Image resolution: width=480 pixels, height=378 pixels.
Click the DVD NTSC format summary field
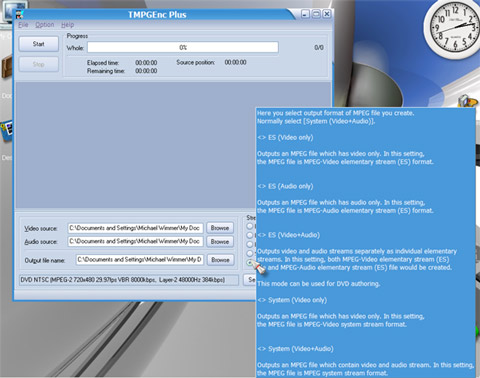point(129,280)
